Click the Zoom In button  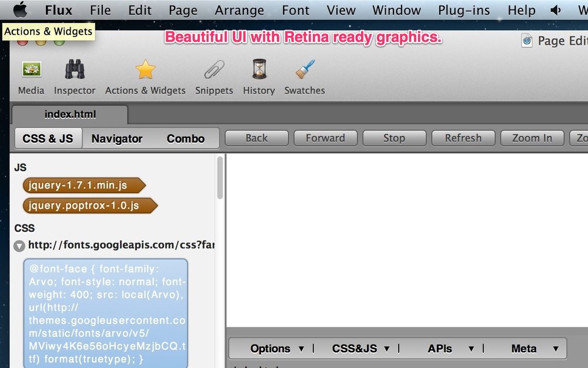click(533, 138)
